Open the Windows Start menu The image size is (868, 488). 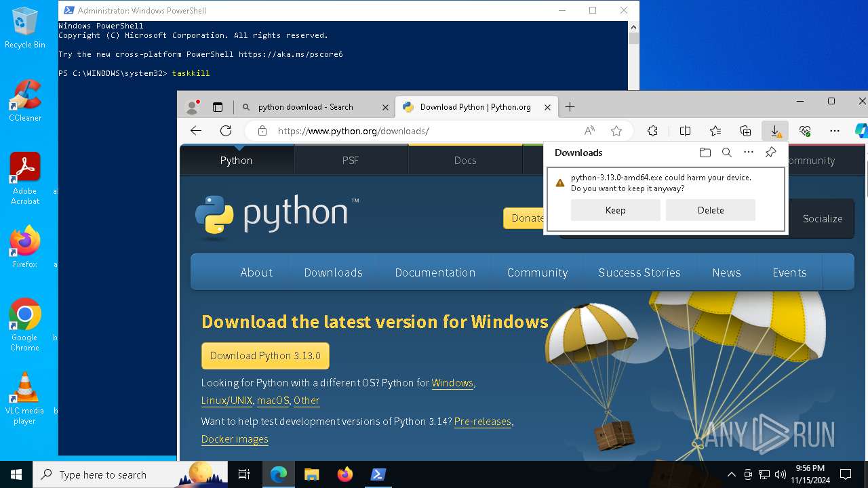tap(16, 474)
